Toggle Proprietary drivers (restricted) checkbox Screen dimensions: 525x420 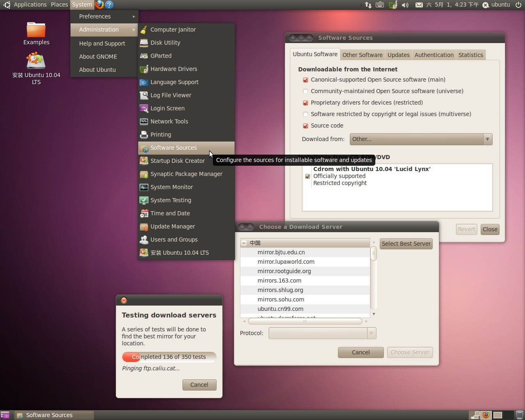(x=306, y=103)
